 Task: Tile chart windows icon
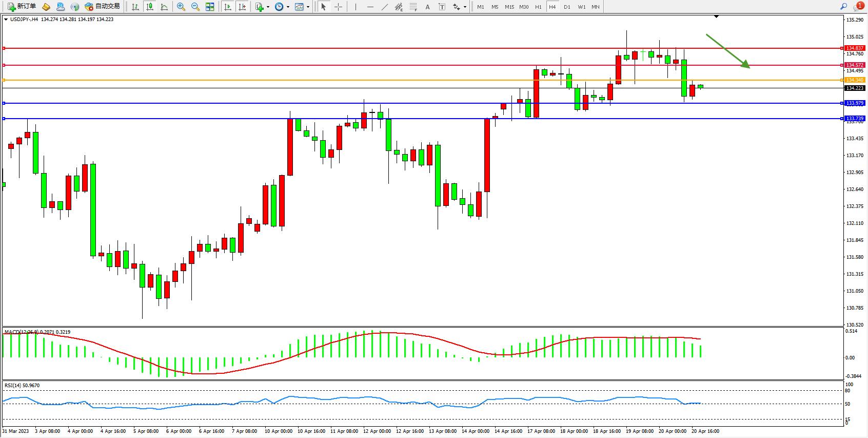coord(210,7)
